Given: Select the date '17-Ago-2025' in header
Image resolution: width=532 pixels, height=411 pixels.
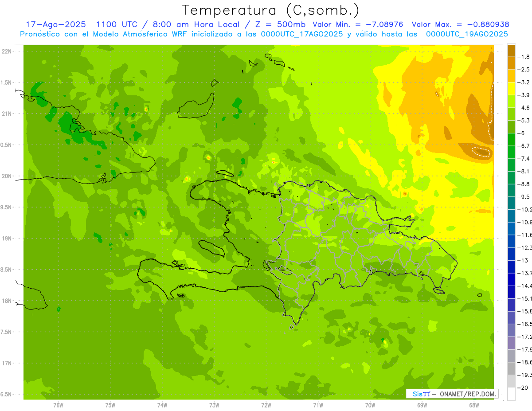Looking at the screenshot, I should tap(55, 24).
